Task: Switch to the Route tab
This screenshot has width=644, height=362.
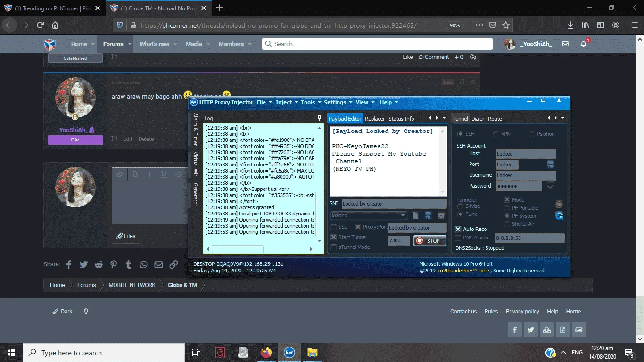Action: (x=495, y=119)
